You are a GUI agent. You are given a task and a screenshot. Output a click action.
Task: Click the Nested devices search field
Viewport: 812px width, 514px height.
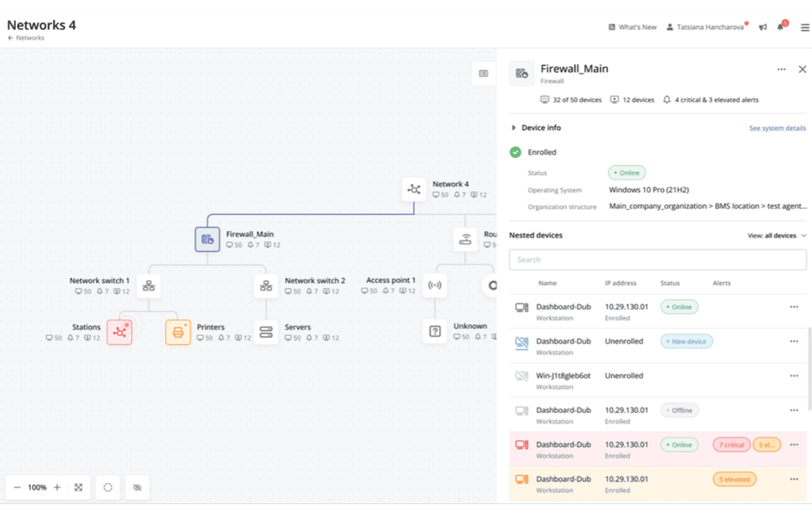click(x=657, y=259)
